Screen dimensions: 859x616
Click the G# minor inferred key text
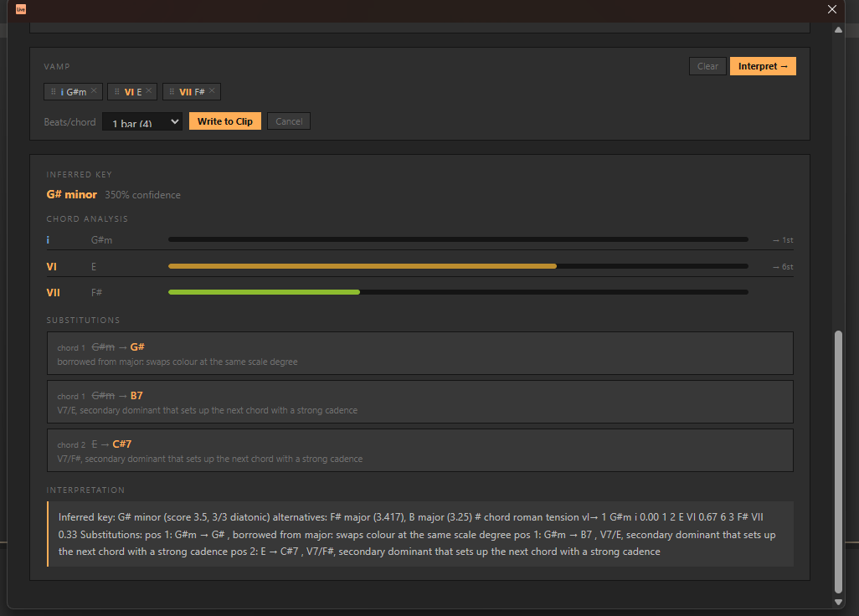pos(72,194)
